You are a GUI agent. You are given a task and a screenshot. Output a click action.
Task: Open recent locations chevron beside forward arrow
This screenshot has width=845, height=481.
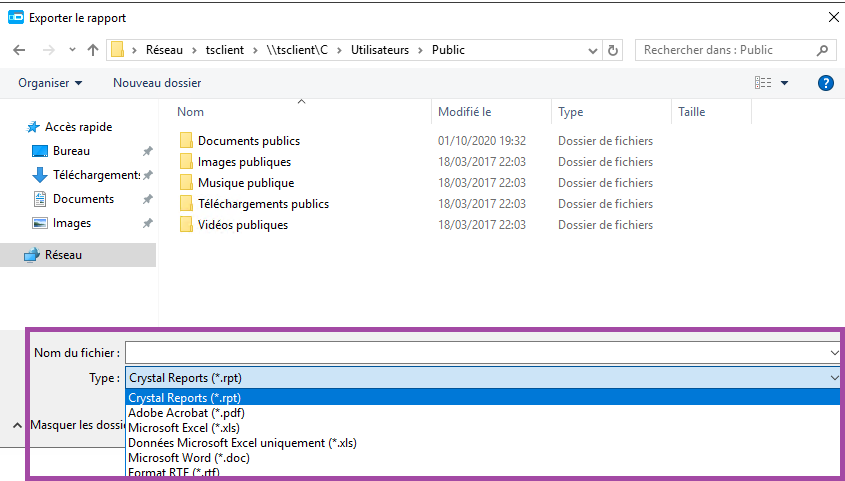point(73,50)
